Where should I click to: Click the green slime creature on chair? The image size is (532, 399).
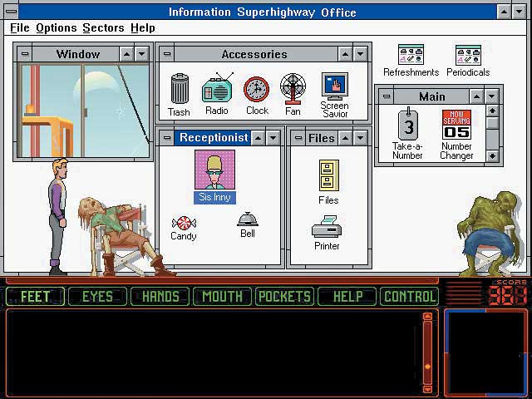tap(489, 234)
